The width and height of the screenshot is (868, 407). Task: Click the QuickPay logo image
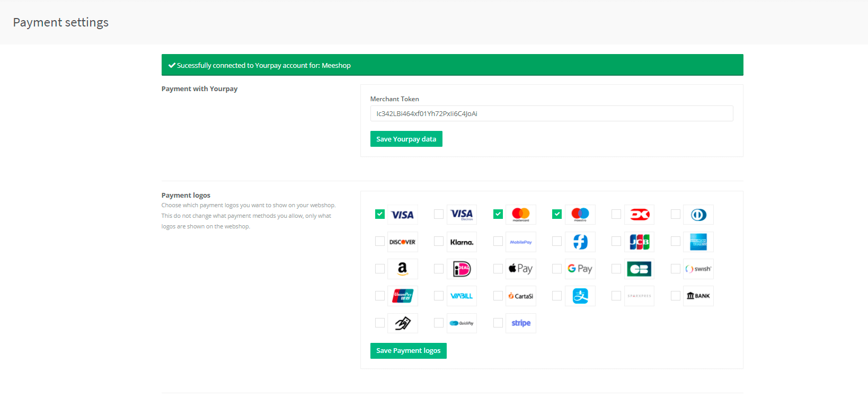coord(462,323)
